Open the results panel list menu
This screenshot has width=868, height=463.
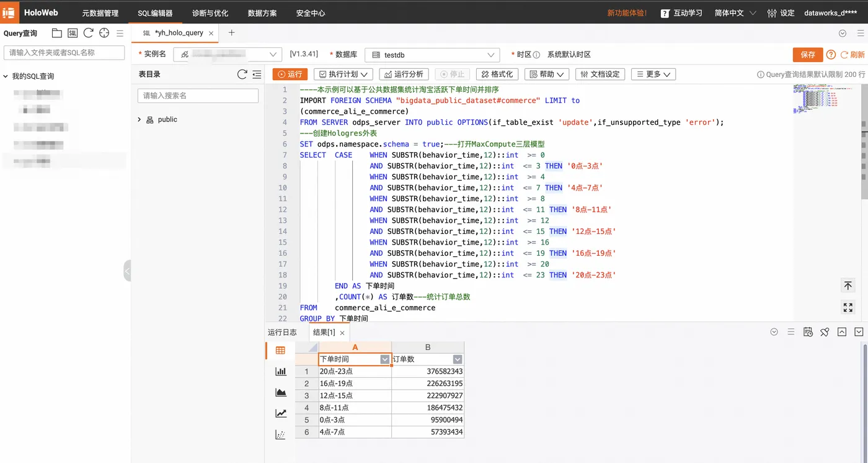tap(790, 332)
